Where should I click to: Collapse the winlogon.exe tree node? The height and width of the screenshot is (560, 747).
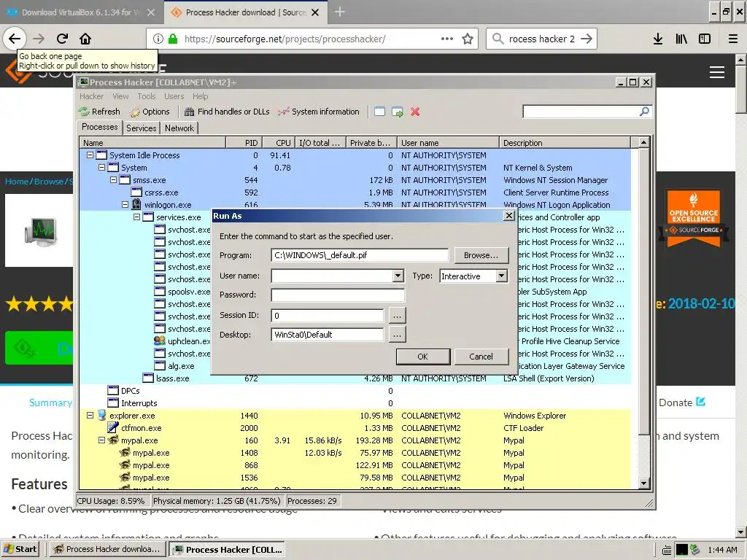125,205
